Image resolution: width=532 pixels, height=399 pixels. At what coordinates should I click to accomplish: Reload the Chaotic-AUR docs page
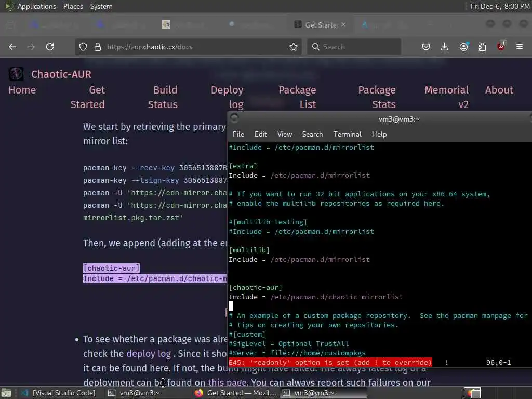[x=50, y=47]
